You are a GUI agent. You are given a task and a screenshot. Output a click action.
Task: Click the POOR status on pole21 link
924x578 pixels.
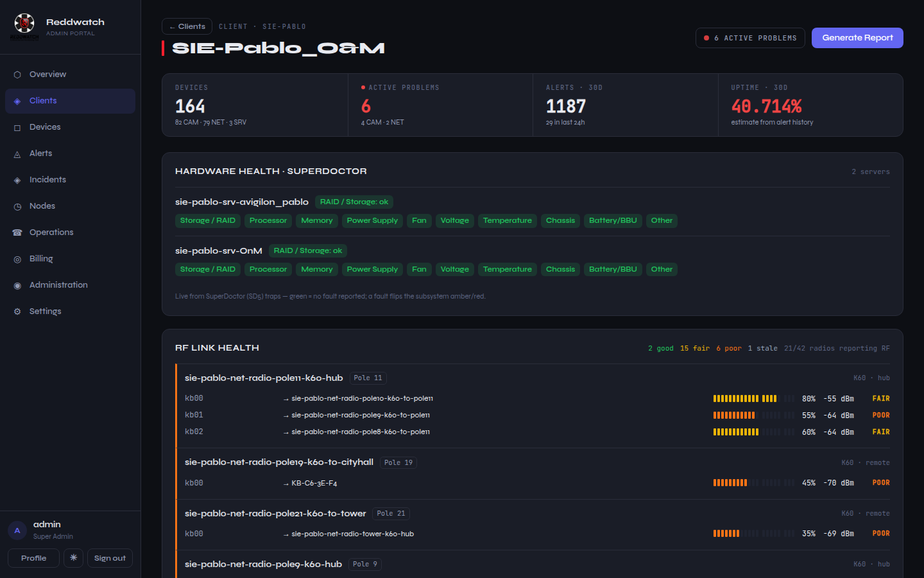tap(881, 534)
